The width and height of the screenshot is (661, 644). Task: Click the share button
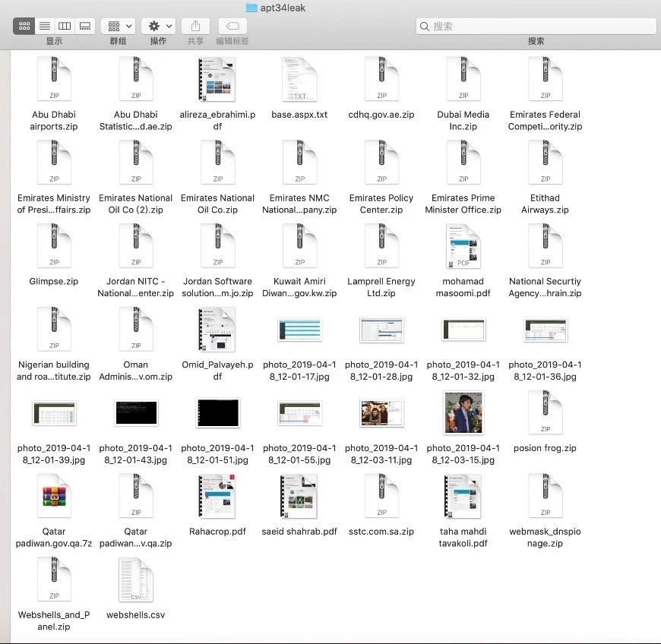click(x=195, y=26)
